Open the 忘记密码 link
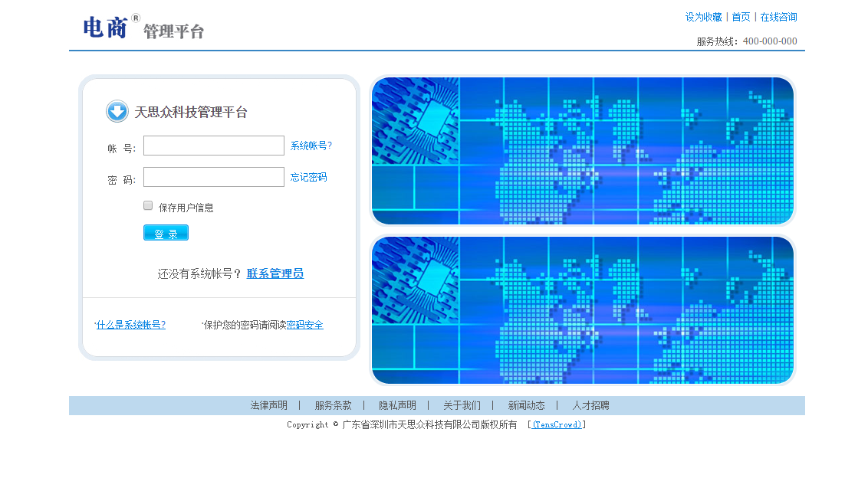Image resolution: width=868 pixels, height=478 pixels. 307,177
